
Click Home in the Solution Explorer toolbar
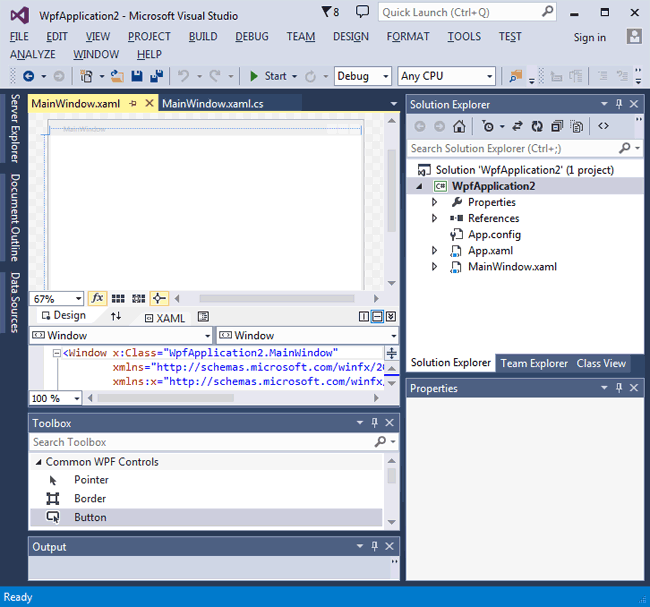(x=459, y=126)
